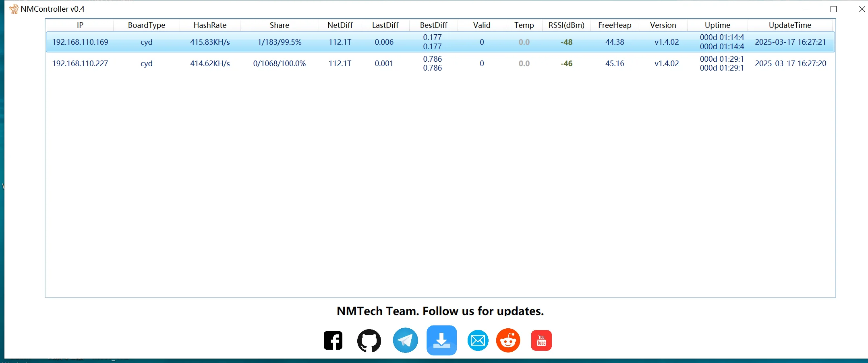
Task: Click RSSI value -48
Action: click(x=566, y=42)
